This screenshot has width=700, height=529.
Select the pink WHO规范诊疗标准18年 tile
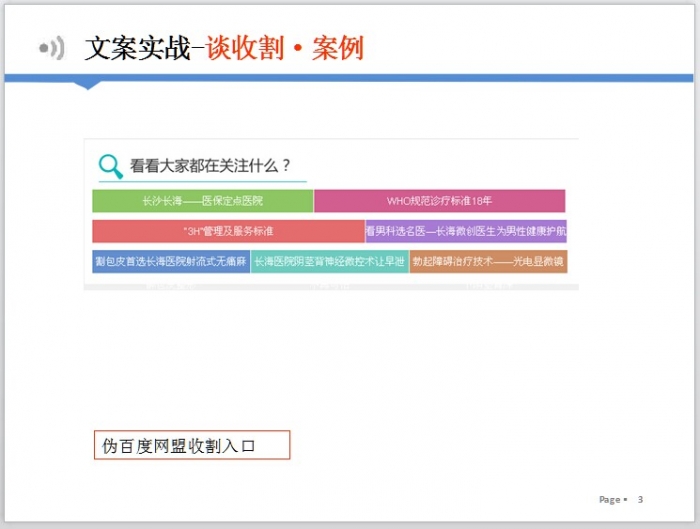(439, 201)
